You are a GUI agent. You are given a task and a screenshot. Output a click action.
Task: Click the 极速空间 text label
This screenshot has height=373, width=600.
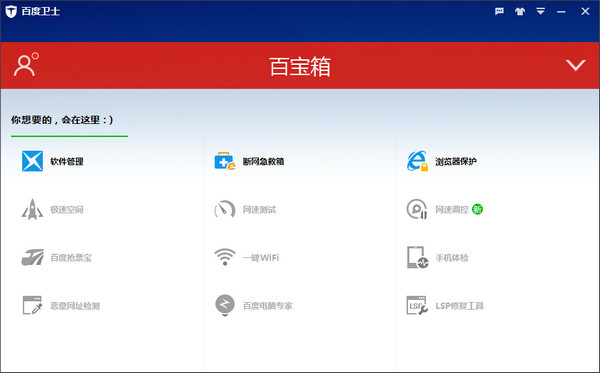(x=67, y=210)
